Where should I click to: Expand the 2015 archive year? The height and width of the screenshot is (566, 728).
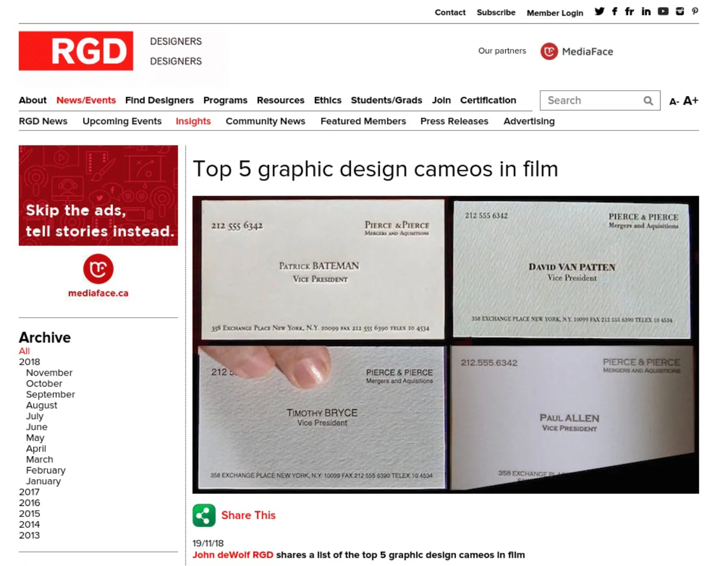click(30, 514)
